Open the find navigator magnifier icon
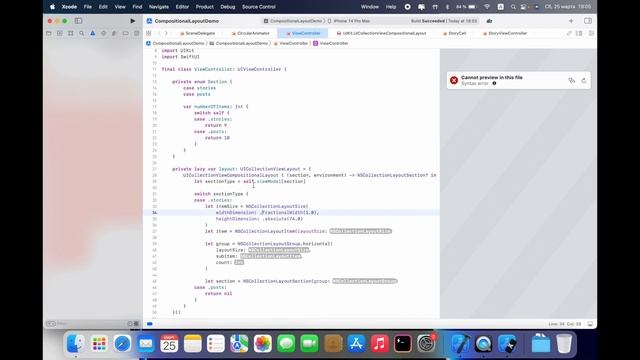Image resolution: width=640 pixels, height=360 pixels. (x=82, y=33)
